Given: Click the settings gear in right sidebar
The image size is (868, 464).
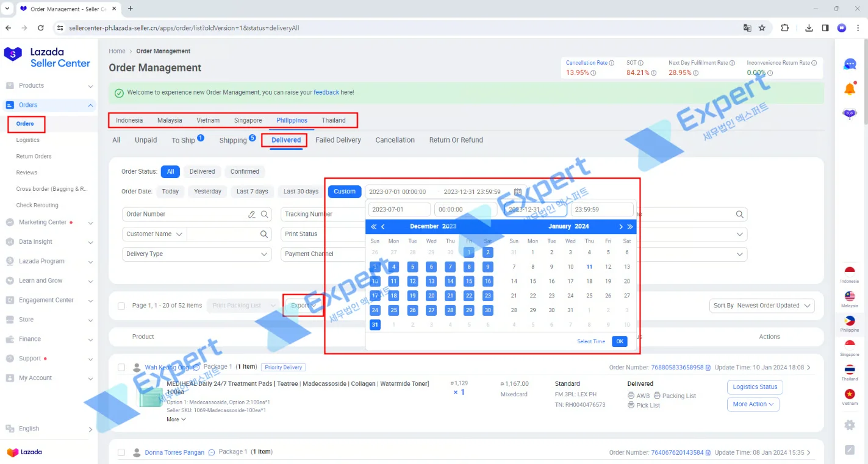Looking at the screenshot, I should click(x=850, y=424).
